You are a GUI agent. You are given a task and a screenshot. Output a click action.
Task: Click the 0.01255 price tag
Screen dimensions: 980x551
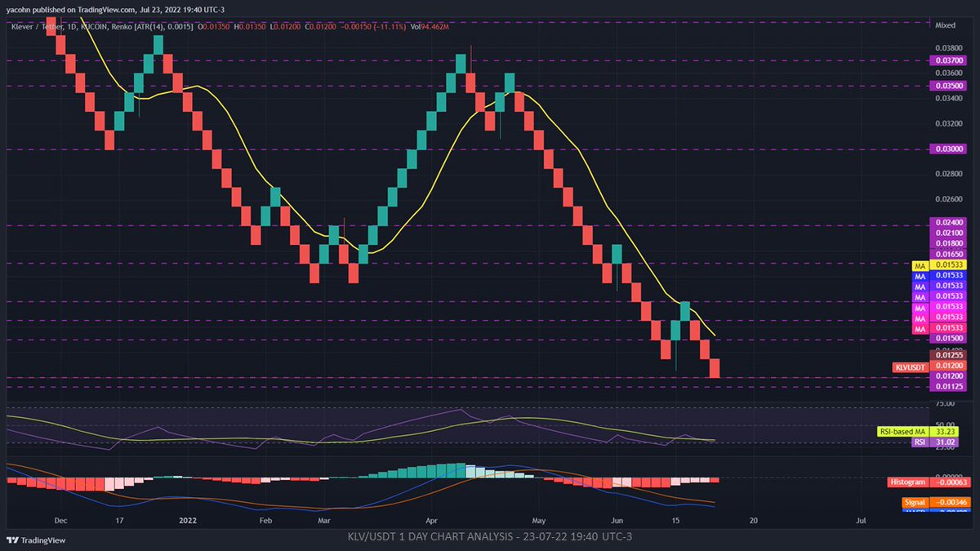pos(947,356)
